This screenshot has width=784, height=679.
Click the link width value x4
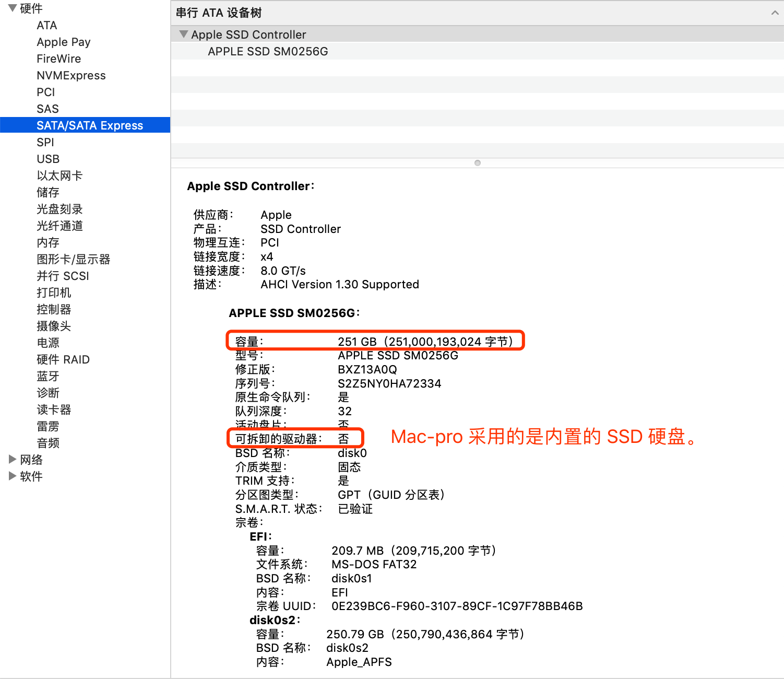[x=267, y=256]
